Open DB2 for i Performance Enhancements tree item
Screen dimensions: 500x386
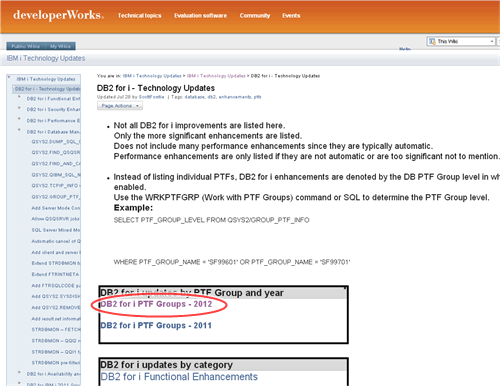click(x=53, y=121)
